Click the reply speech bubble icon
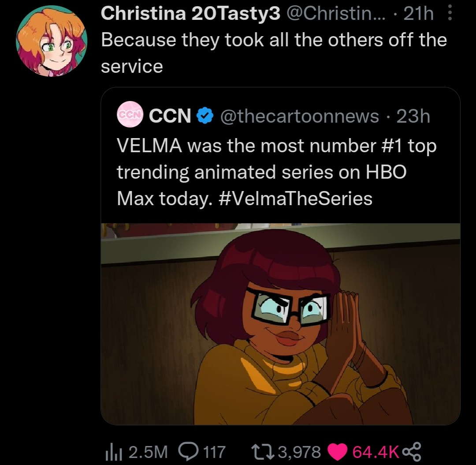 click(x=188, y=451)
